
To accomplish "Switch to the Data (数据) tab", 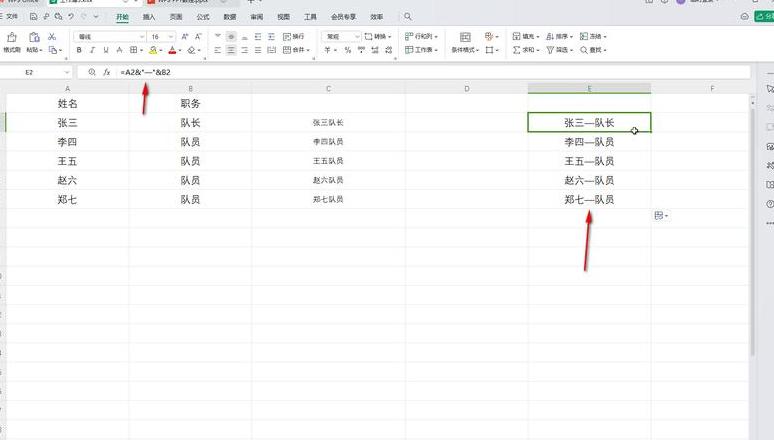I will 230,17.
